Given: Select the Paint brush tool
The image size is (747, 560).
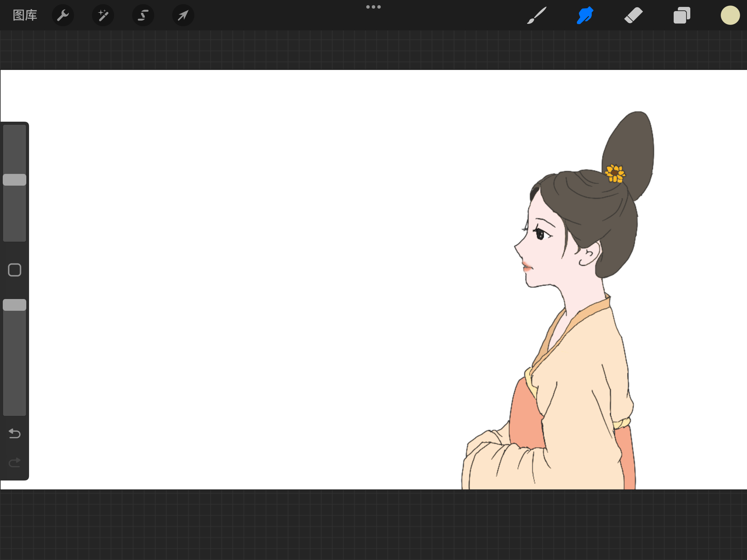Looking at the screenshot, I should [x=536, y=15].
